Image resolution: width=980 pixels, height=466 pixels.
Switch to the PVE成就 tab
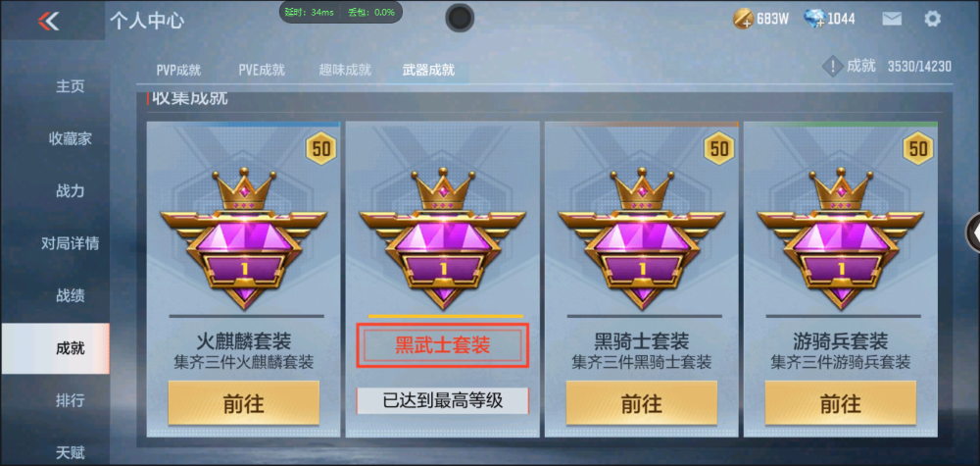pyautogui.click(x=262, y=70)
